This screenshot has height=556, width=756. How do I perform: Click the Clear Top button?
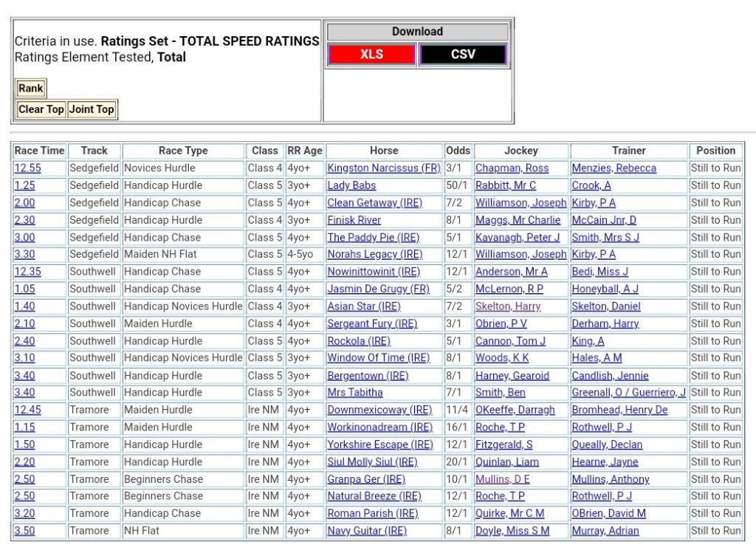(41, 109)
